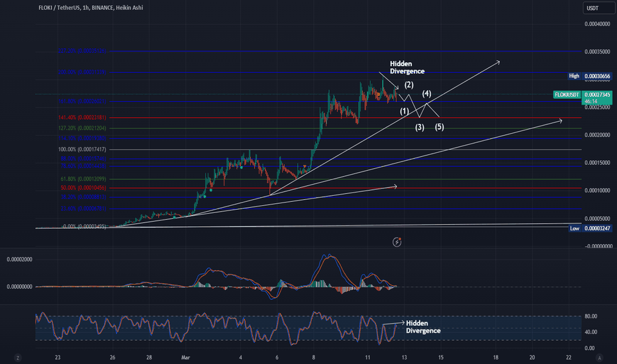Select the 100.00% (0.00017417) Fib label
Image resolution: width=617 pixels, height=364 pixels.
tap(82, 150)
